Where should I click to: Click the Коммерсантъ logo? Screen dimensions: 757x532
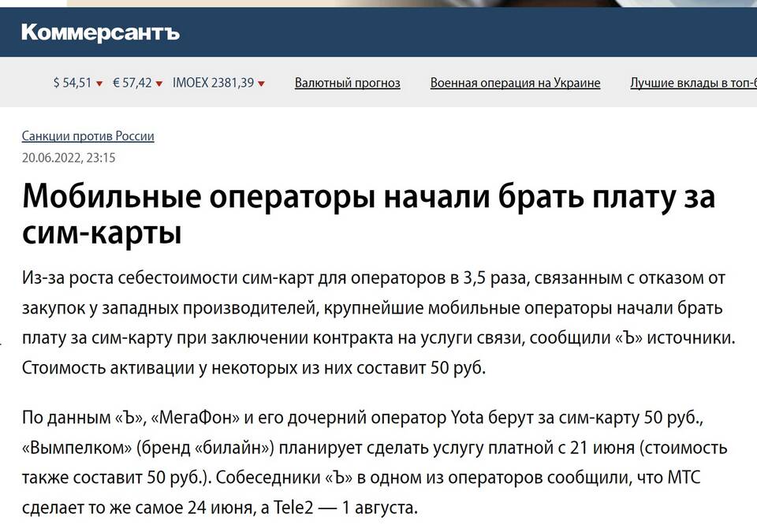tap(100, 33)
